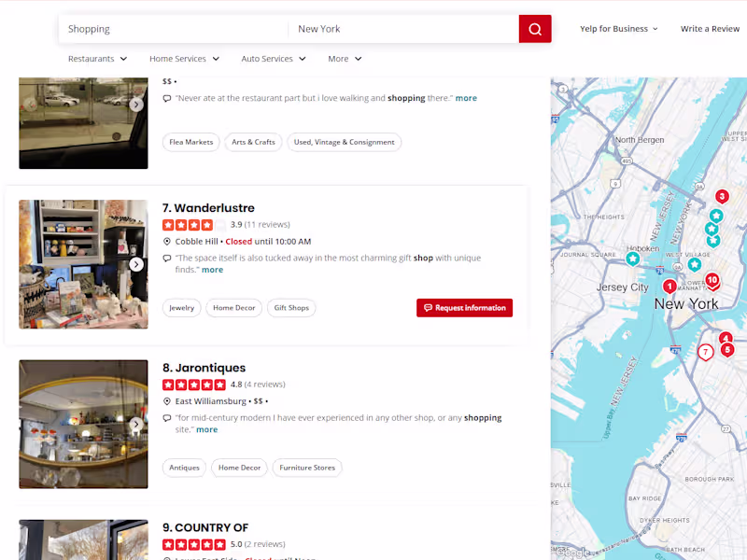Show next photo of Jarontiques

pos(136,425)
